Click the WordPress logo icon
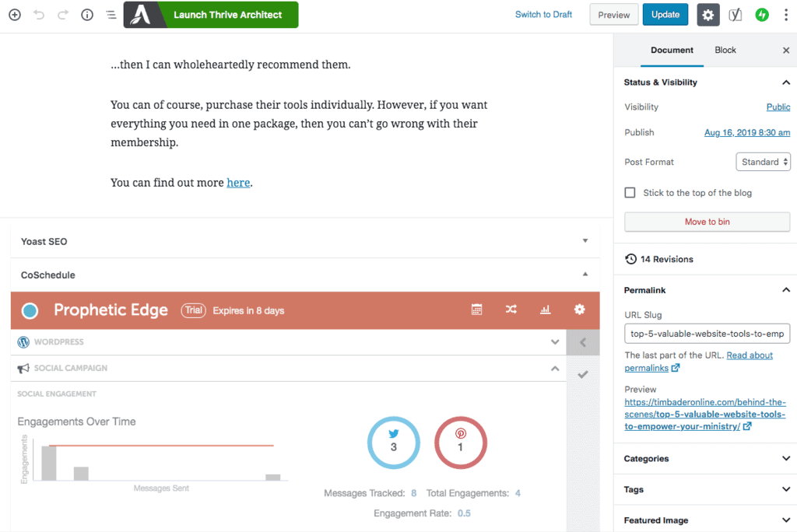 click(23, 342)
